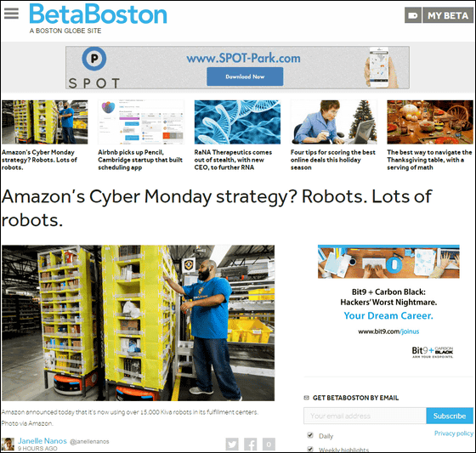Open author link Janelle Nanos
Image resolution: width=476 pixels, height=453 pixels.
click(42, 440)
